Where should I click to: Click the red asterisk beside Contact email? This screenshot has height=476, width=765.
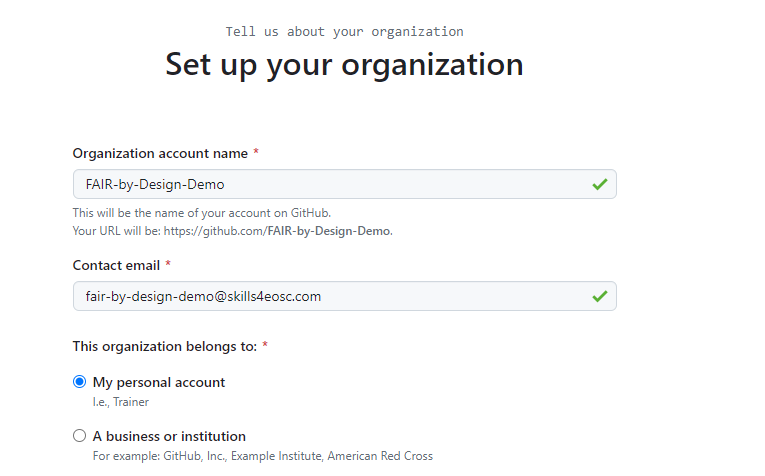pos(168,265)
